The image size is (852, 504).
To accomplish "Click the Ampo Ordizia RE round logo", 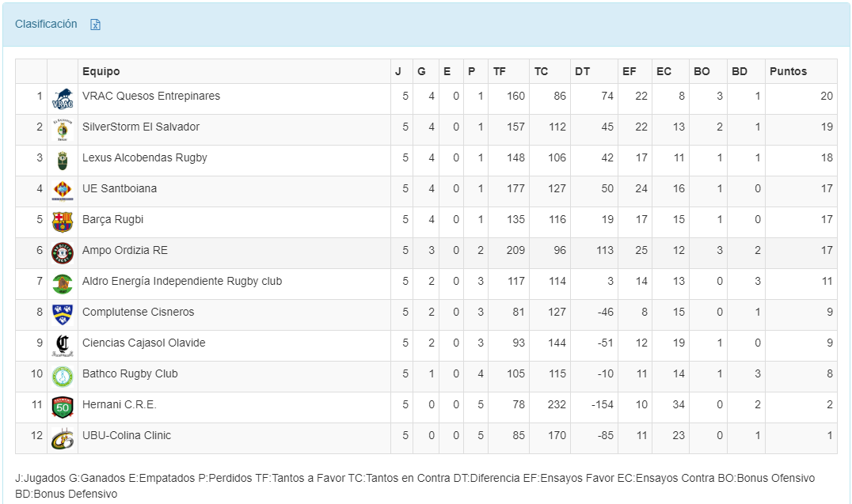I will 63,253.
